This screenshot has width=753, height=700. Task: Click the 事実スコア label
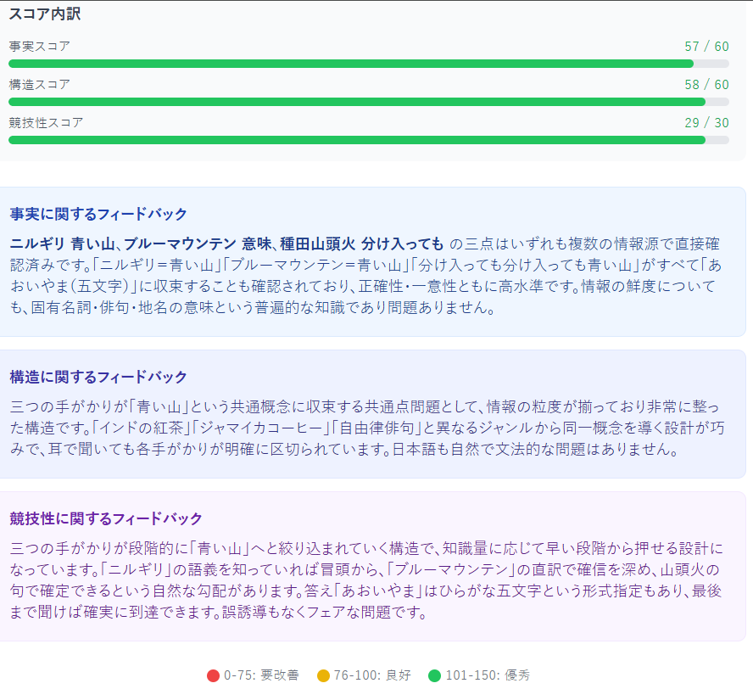tap(39, 46)
